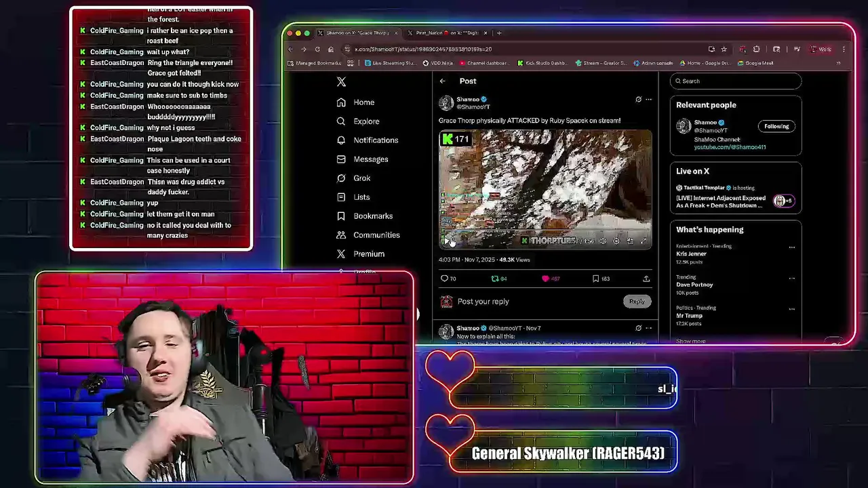This screenshot has width=868, height=488.
Task: Open Managed Bookmarks folder
Action: pyautogui.click(x=314, y=64)
